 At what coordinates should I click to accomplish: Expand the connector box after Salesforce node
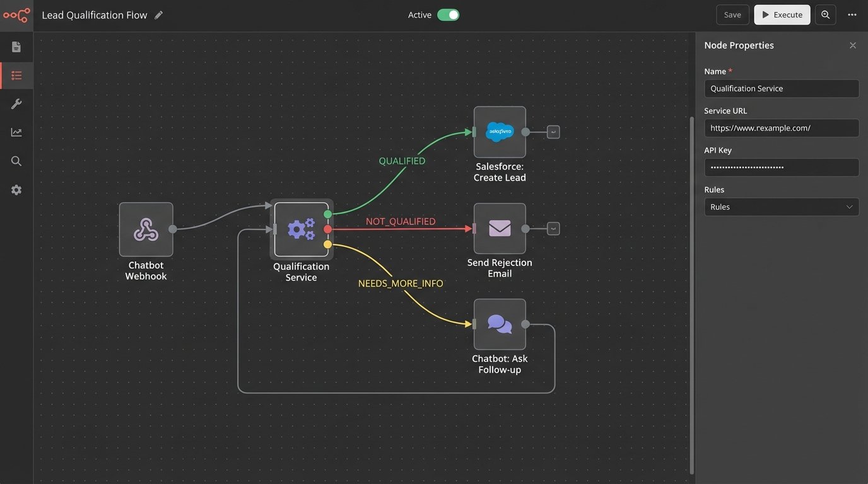click(x=553, y=132)
